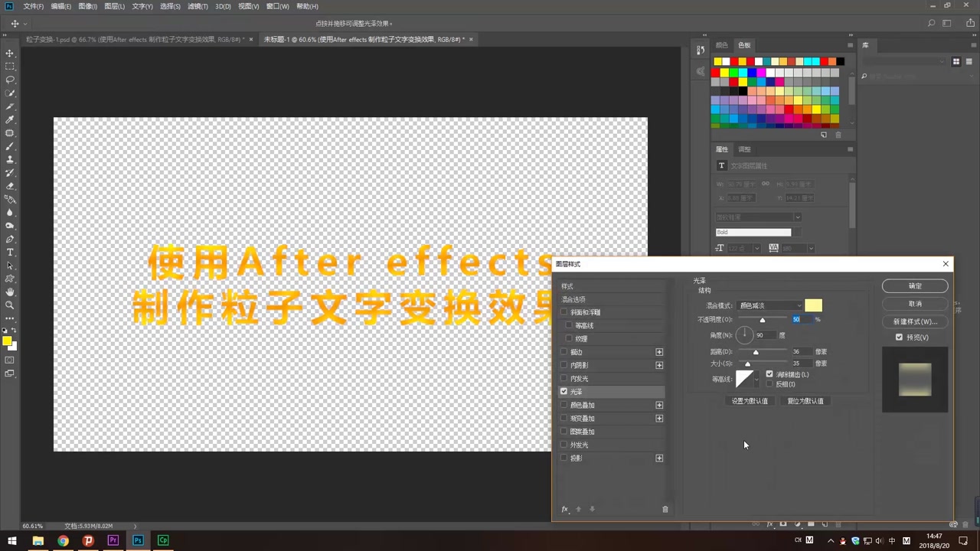
Task: Click the 复位为默认值 button
Action: pos(805,401)
